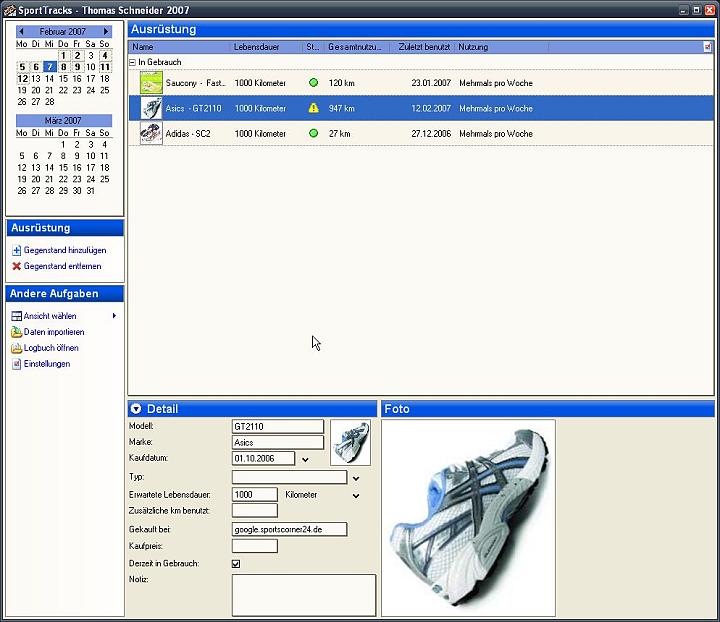Click the green status dot for Saucony
Screen dimensions: 720x622
(x=313, y=83)
